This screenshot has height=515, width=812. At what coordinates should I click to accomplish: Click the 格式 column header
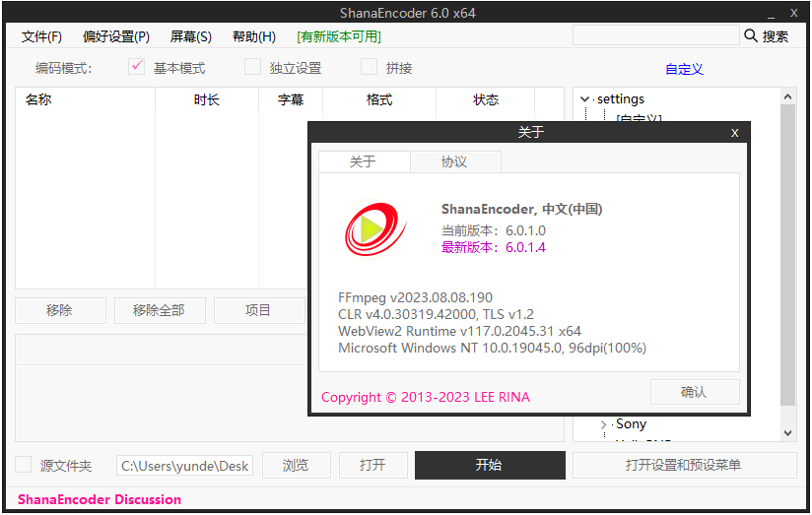click(x=379, y=99)
